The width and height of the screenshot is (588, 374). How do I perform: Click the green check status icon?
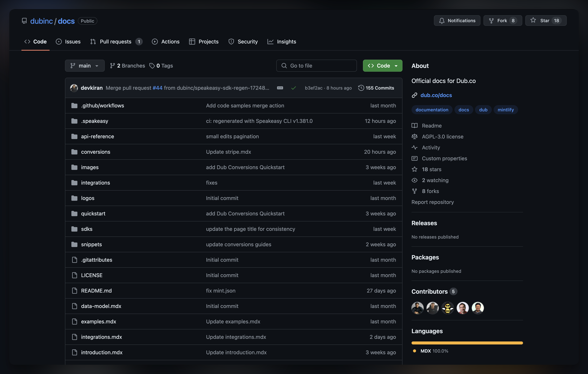point(293,88)
